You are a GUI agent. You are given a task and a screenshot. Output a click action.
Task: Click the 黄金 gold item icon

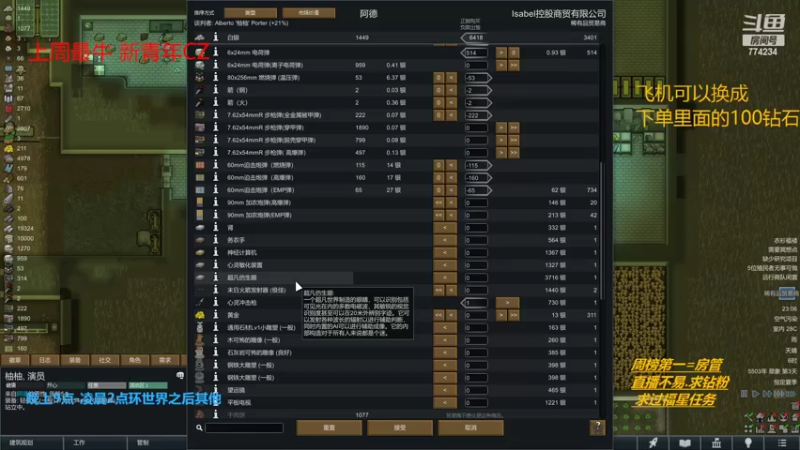(x=200, y=315)
